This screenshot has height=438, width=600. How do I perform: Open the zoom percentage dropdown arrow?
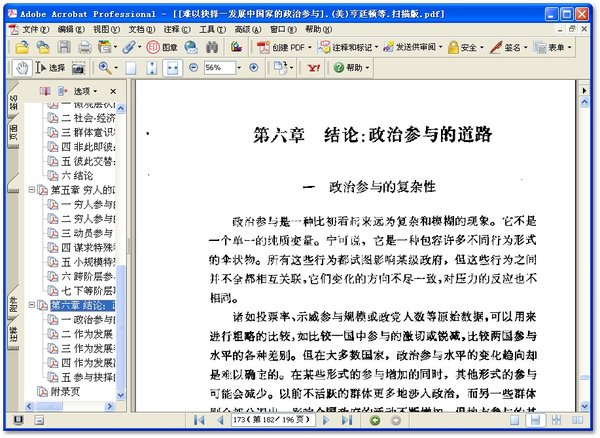tap(240, 68)
